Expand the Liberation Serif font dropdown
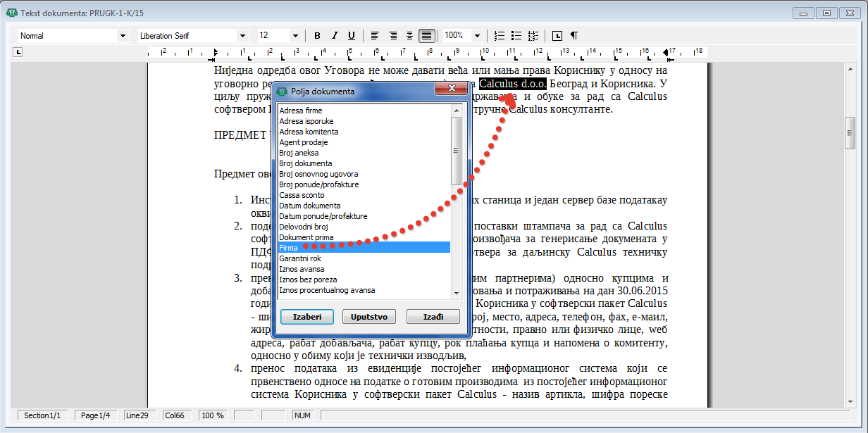This screenshot has height=433, width=868. [243, 35]
